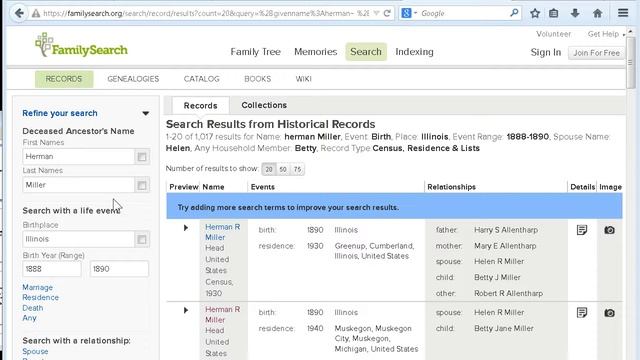Select the Collections results tab
Viewport: 640px width, 360px height.
pos(264,105)
